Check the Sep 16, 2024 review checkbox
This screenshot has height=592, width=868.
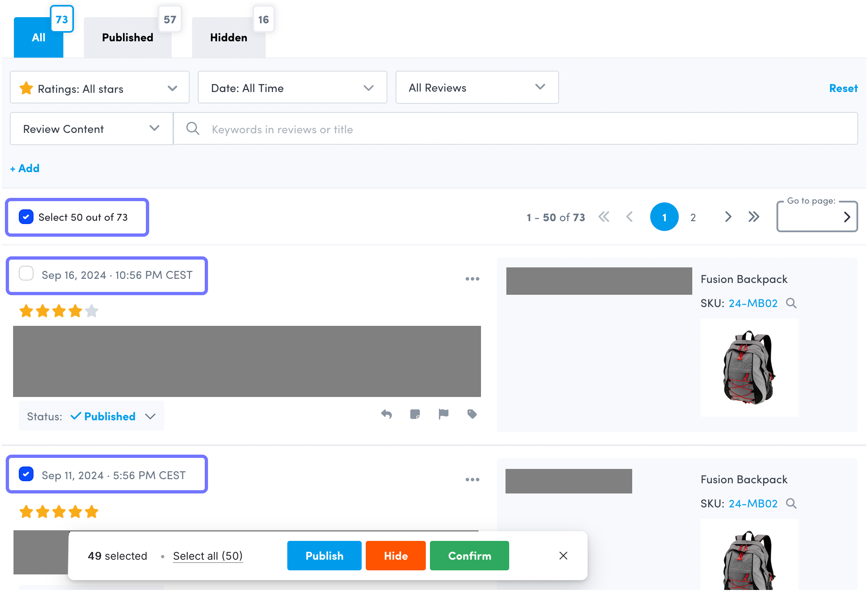pyautogui.click(x=26, y=273)
